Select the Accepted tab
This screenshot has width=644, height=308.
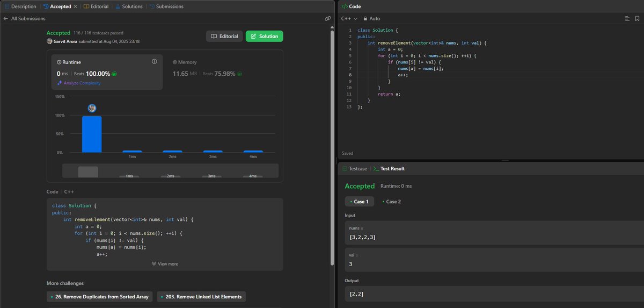pyautogui.click(x=57, y=6)
